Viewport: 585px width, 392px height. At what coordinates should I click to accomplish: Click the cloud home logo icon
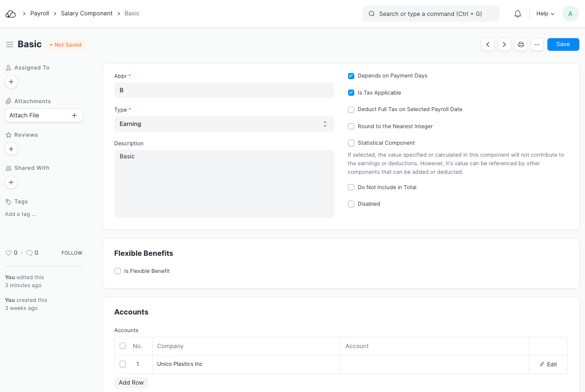[11, 14]
